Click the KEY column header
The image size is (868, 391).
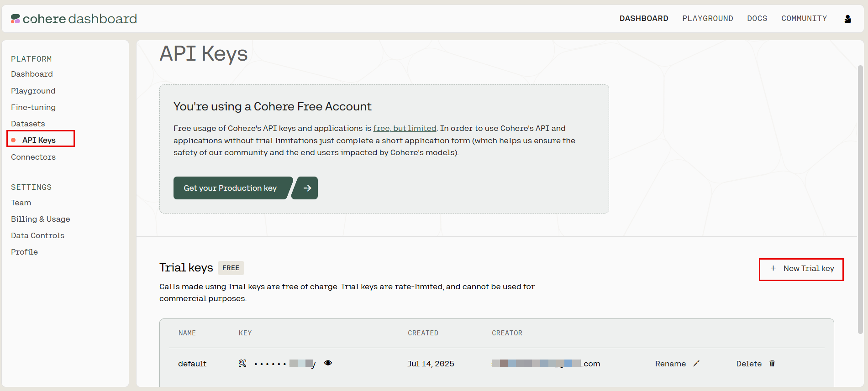(x=245, y=333)
